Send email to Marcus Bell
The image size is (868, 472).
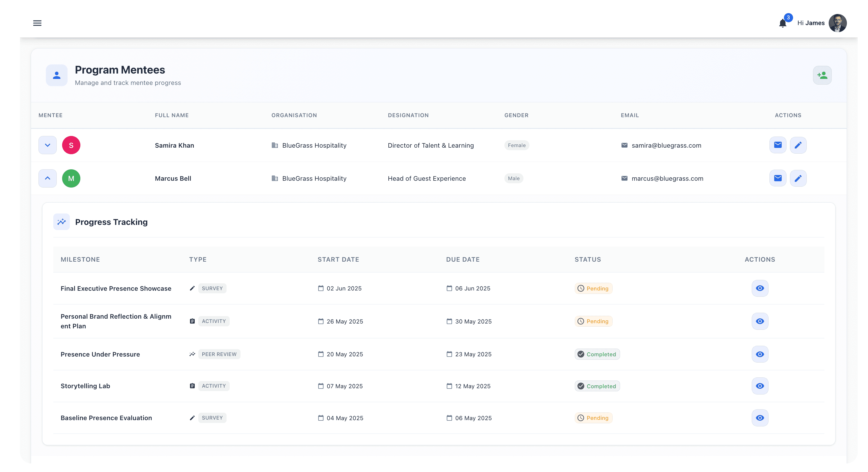pos(778,178)
